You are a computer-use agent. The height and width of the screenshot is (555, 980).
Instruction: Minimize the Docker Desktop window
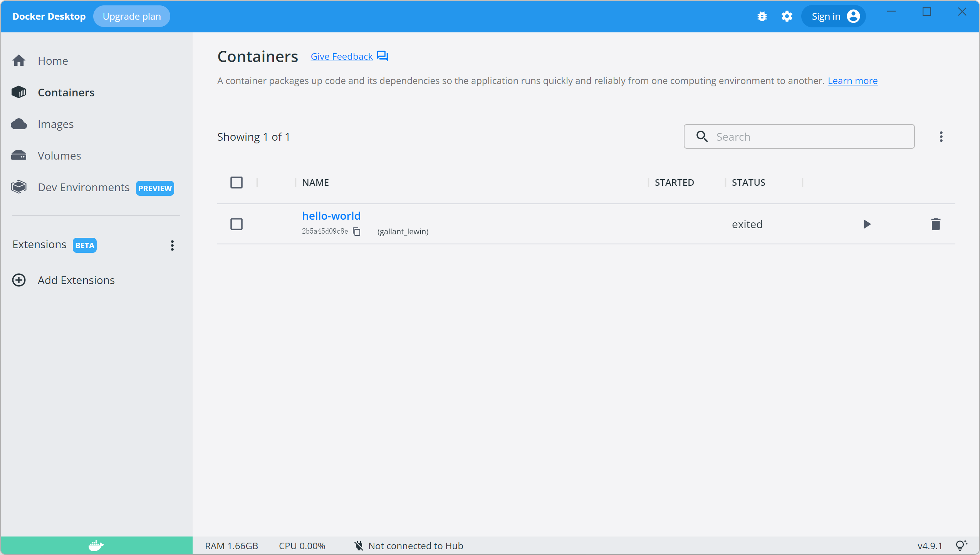click(891, 12)
